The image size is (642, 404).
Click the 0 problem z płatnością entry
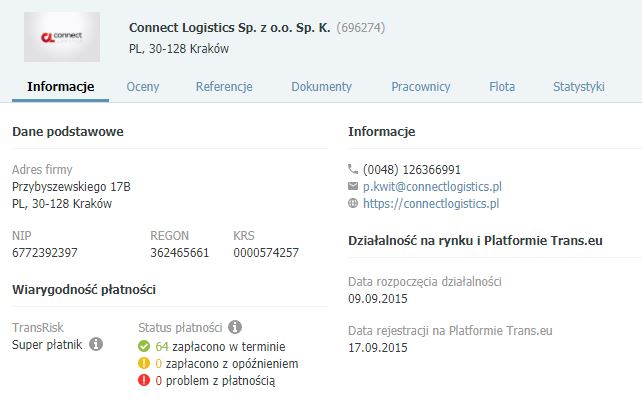pyautogui.click(x=215, y=381)
